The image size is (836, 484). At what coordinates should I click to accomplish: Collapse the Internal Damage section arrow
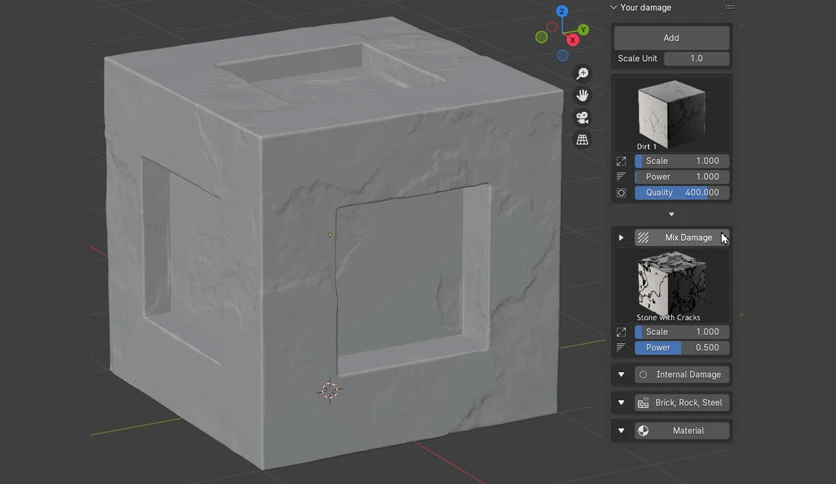coord(621,375)
